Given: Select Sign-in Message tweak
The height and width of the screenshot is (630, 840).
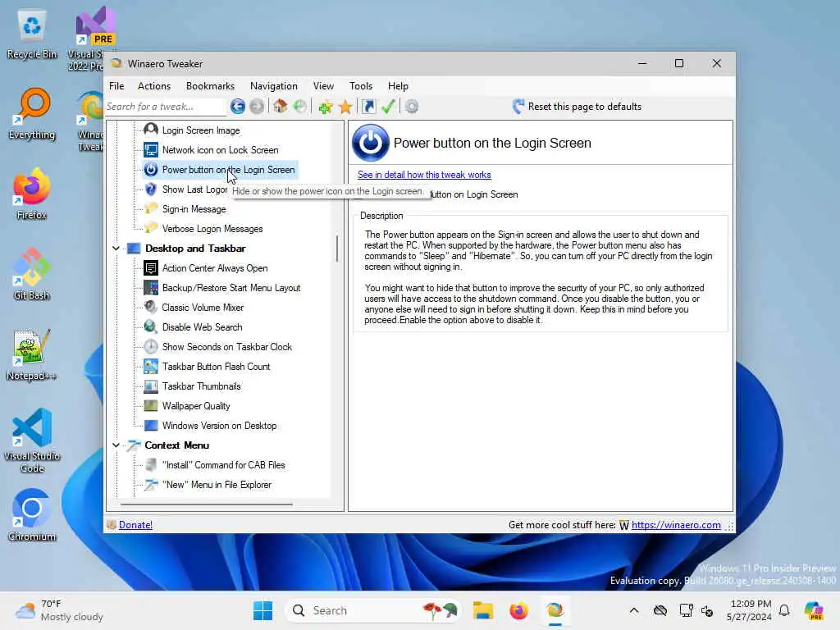Looking at the screenshot, I should (185, 209).
